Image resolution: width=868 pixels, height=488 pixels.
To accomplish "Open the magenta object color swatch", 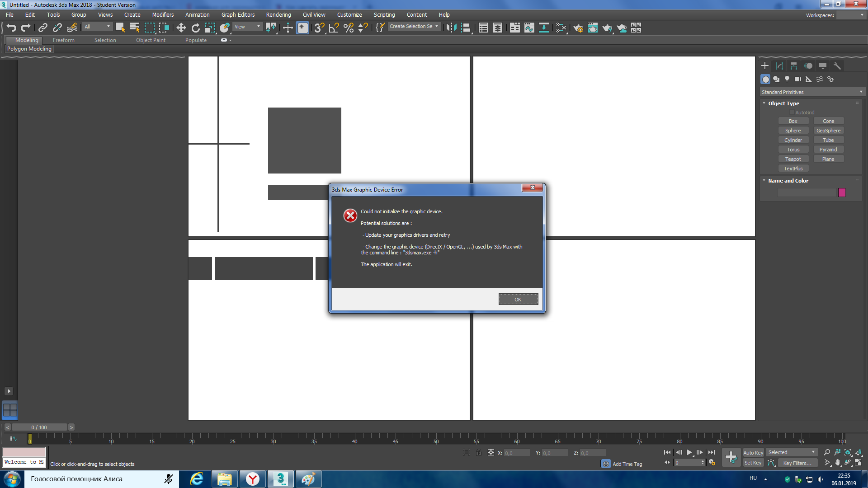I will coord(842,192).
